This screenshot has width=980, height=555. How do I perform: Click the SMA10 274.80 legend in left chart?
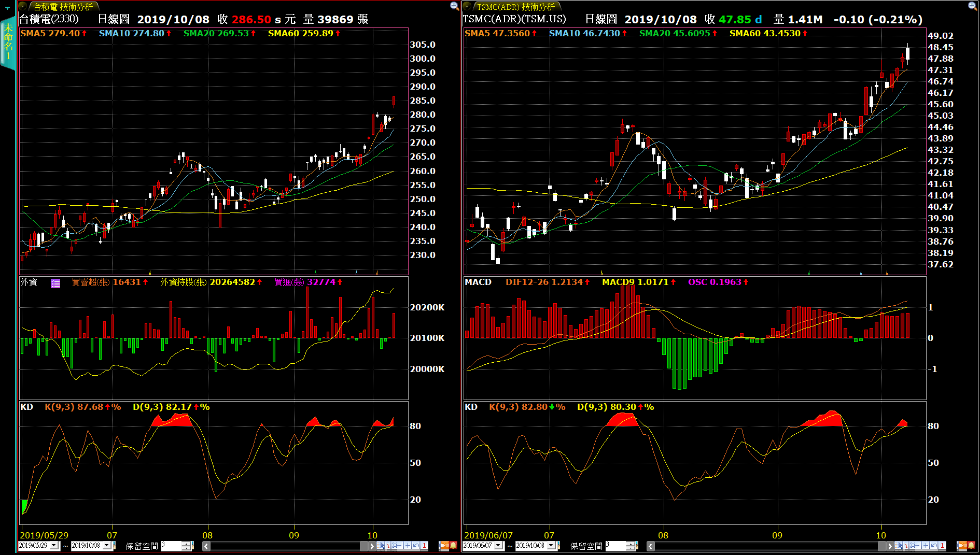(x=135, y=33)
